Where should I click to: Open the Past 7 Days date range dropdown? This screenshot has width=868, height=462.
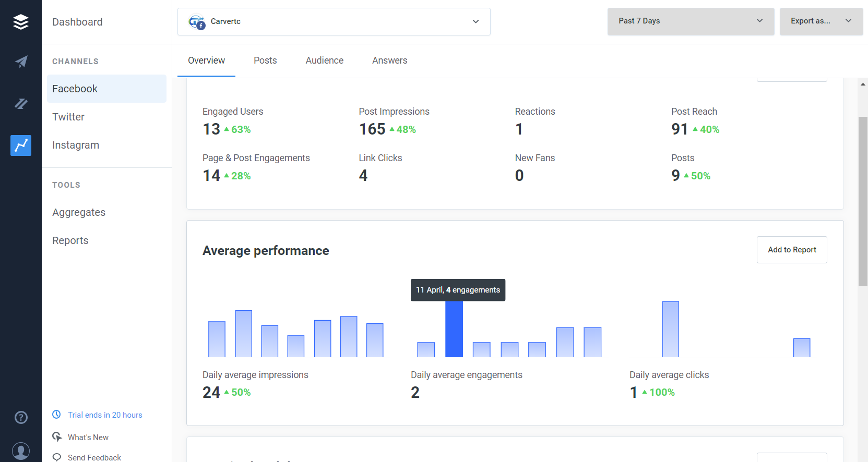click(691, 21)
